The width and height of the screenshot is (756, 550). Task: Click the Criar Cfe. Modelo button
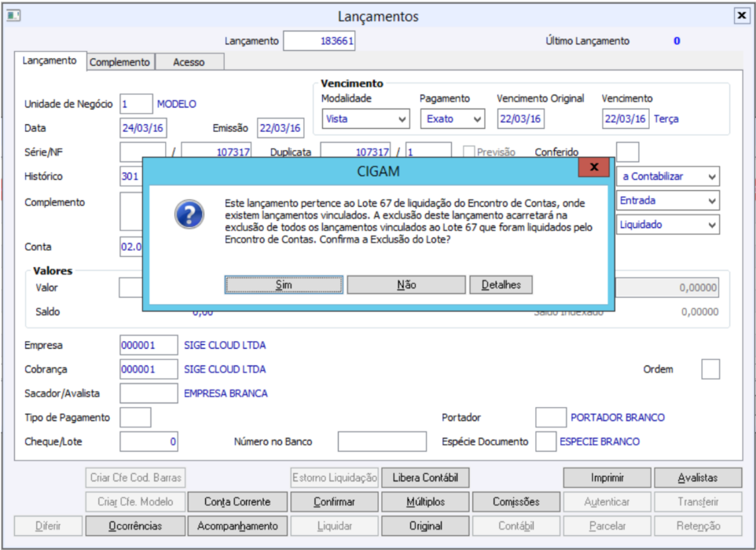[x=135, y=502]
